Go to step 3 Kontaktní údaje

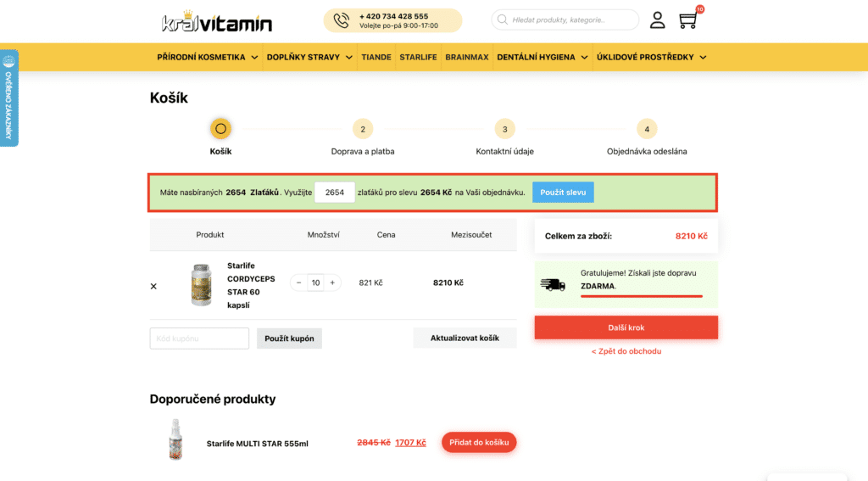pyautogui.click(x=504, y=129)
